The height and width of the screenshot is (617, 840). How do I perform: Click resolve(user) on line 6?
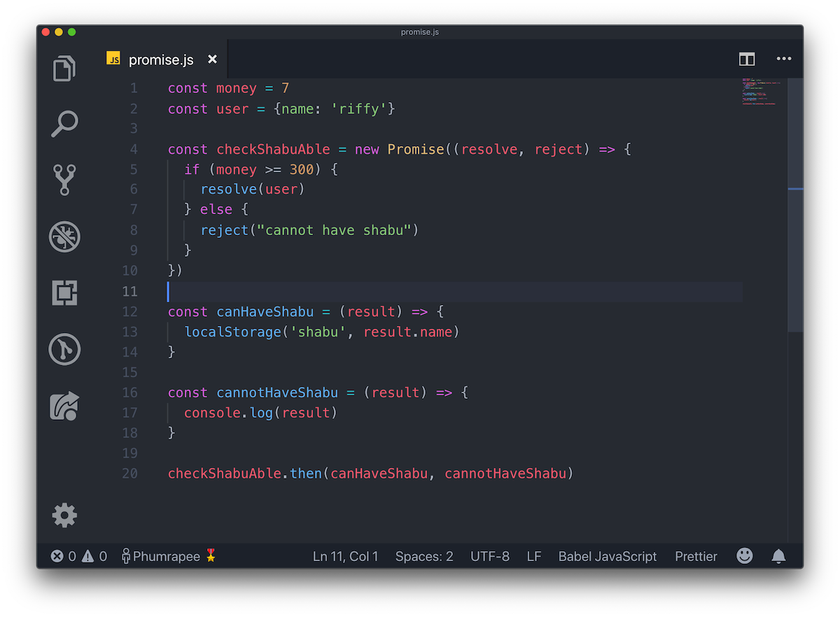tap(253, 190)
